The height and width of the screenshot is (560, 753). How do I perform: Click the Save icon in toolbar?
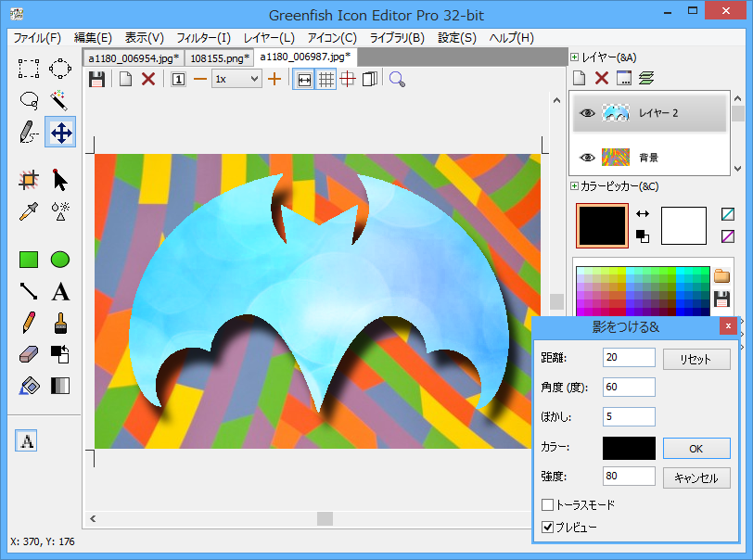point(96,80)
